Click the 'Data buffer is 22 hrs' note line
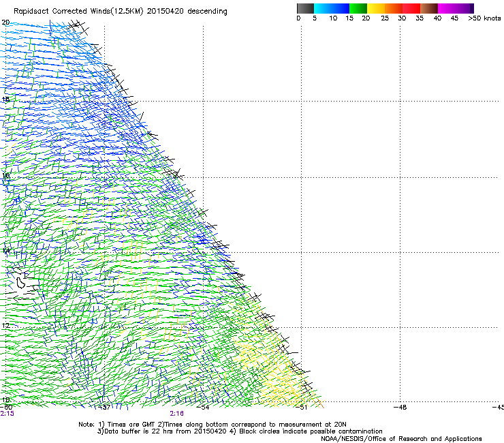504x443 pixels. click(240, 431)
